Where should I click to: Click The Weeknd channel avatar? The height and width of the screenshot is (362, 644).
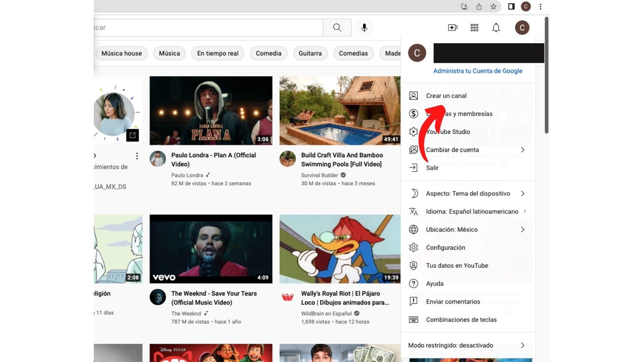click(158, 297)
